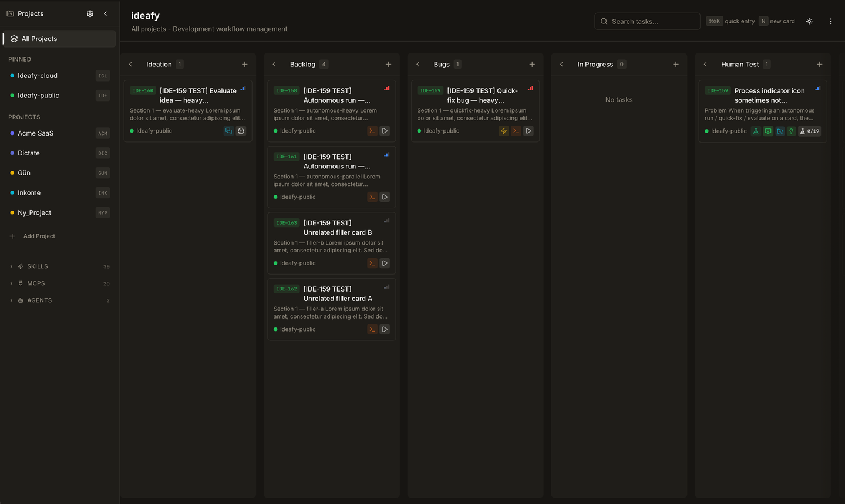The width and height of the screenshot is (845, 504).
Task: Click play icon on Unrelated filler card B
Action: coord(385,263)
